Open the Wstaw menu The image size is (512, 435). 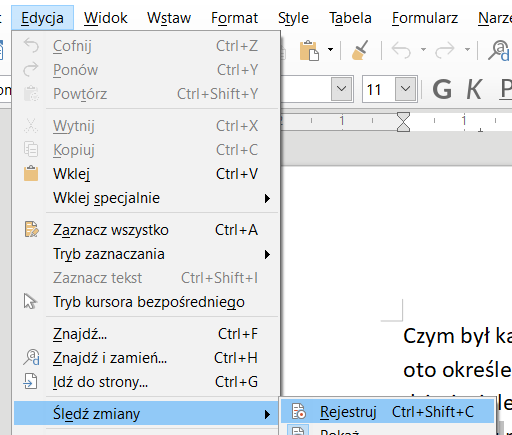pos(169,18)
